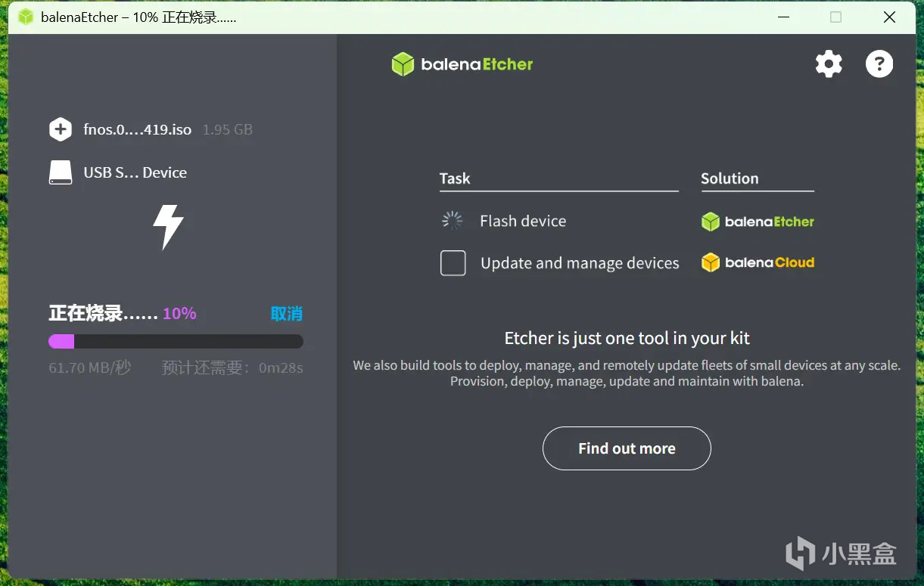
Task: Click the loading spinner beside Flash device
Action: coord(453,221)
